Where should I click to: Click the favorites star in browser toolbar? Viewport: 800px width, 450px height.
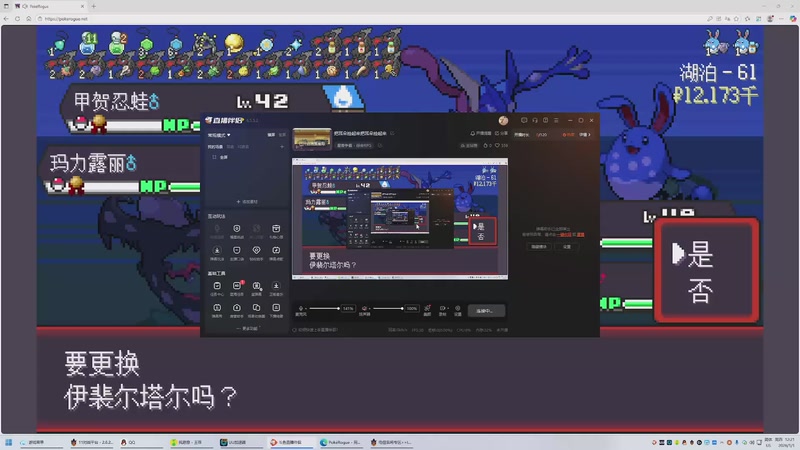coord(736,19)
